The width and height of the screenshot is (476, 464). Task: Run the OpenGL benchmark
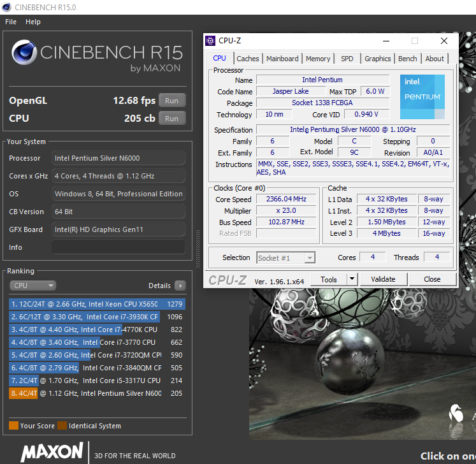[x=172, y=101]
